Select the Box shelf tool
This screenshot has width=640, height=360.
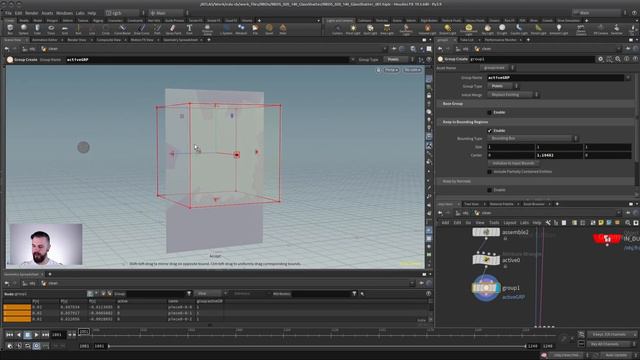[10, 29]
